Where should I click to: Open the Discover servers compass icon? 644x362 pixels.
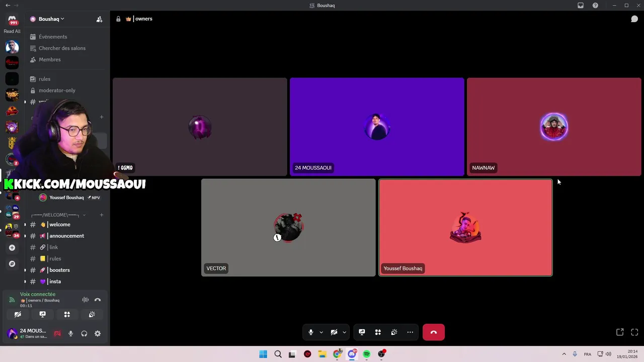pyautogui.click(x=12, y=263)
